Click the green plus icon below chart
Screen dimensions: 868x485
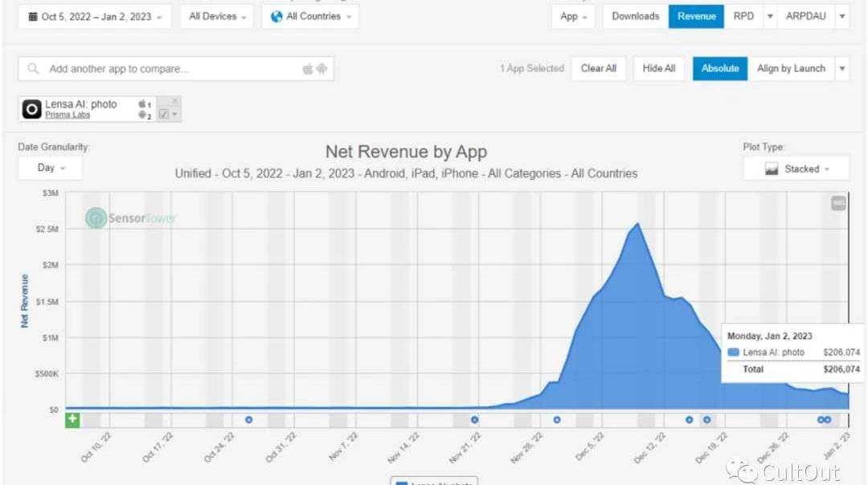click(72, 419)
